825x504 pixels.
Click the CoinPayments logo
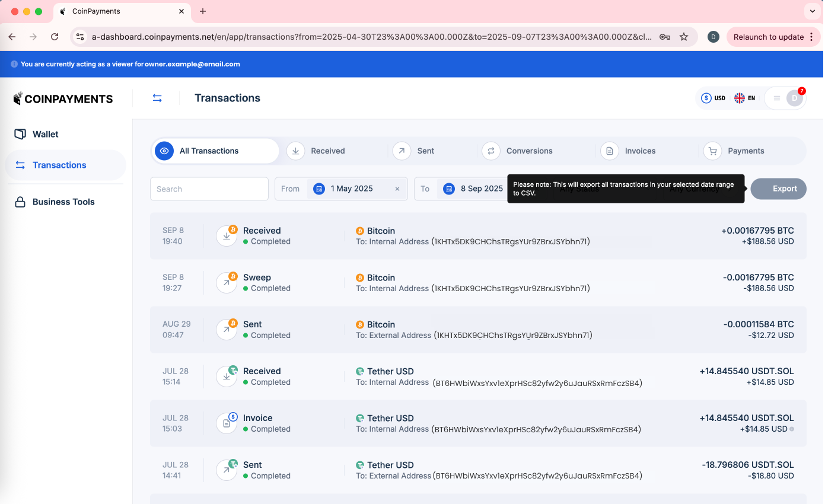(63, 99)
